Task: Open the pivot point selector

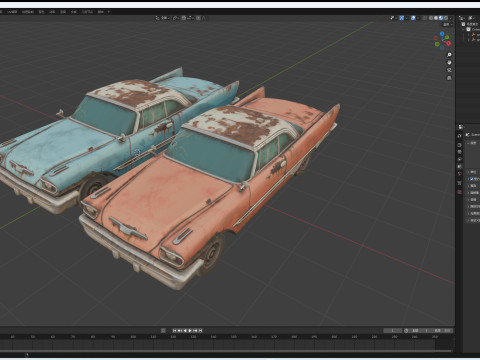Action: (x=176, y=18)
